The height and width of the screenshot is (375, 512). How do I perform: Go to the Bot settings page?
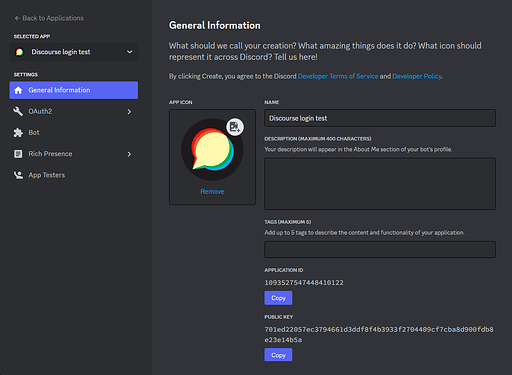coord(74,133)
